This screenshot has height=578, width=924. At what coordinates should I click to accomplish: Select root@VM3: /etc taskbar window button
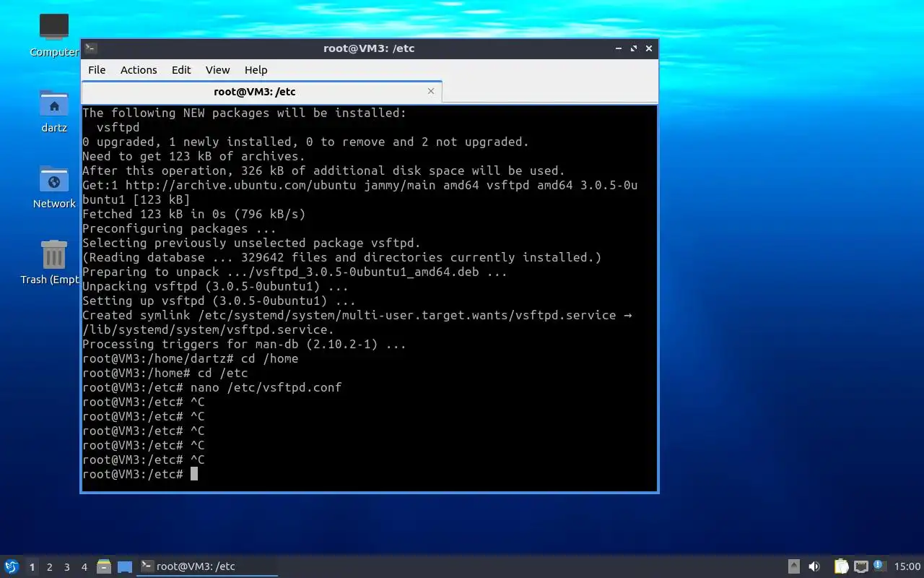pyautogui.click(x=207, y=566)
